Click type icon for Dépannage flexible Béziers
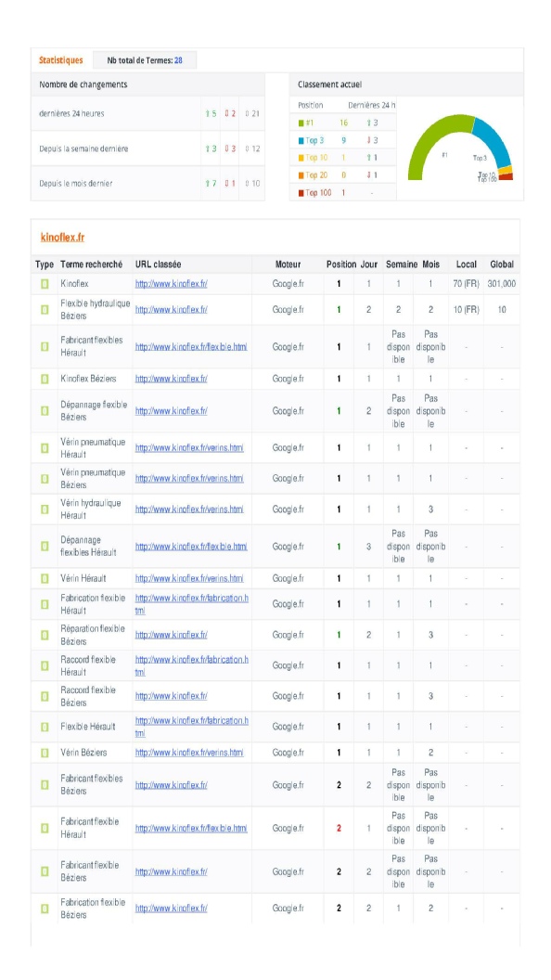Viewport: 551px width, 980px height. tap(45, 411)
